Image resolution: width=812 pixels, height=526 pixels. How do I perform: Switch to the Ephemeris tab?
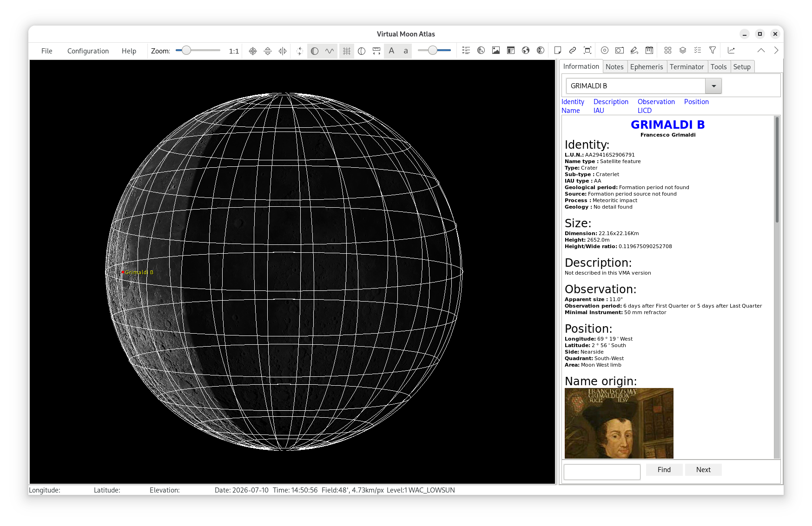click(x=647, y=67)
